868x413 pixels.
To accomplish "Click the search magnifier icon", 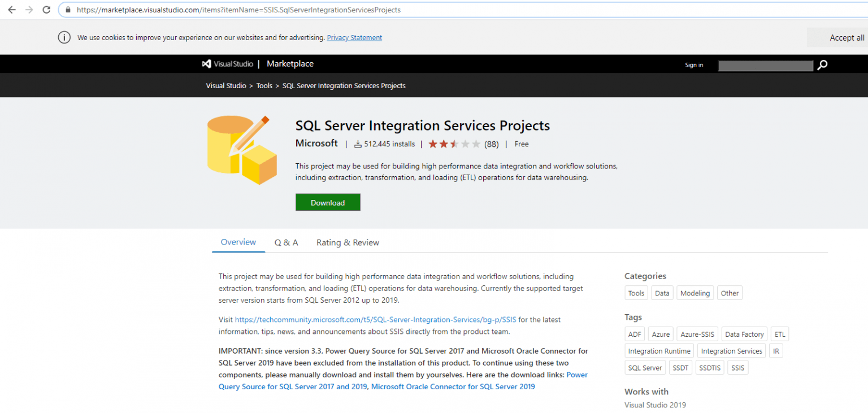I will click(822, 65).
